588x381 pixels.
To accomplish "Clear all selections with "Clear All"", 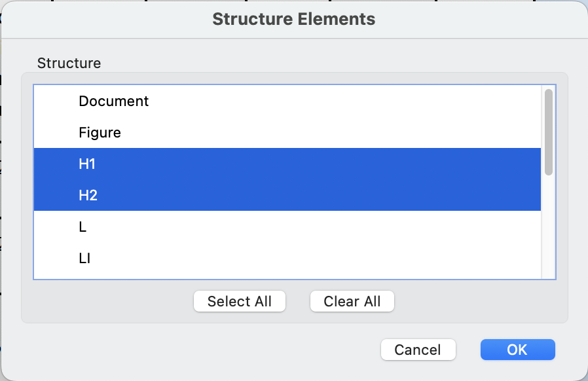I will pos(352,301).
